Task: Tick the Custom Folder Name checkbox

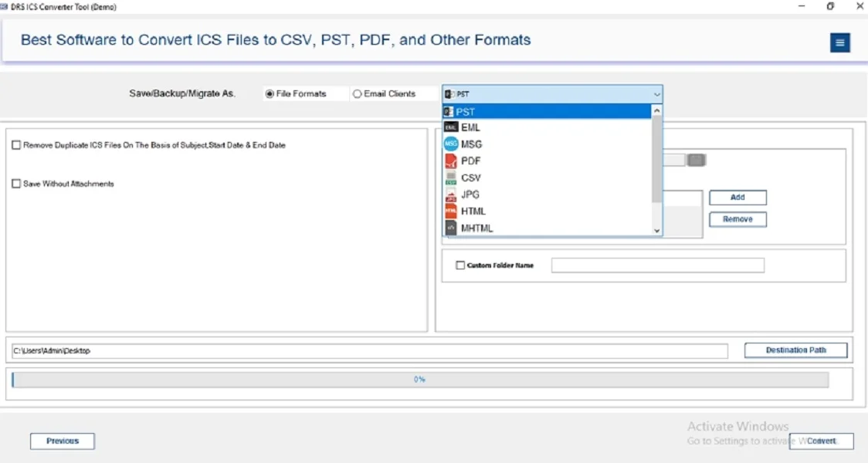Action: pyautogui.click(x=460, y=265)
